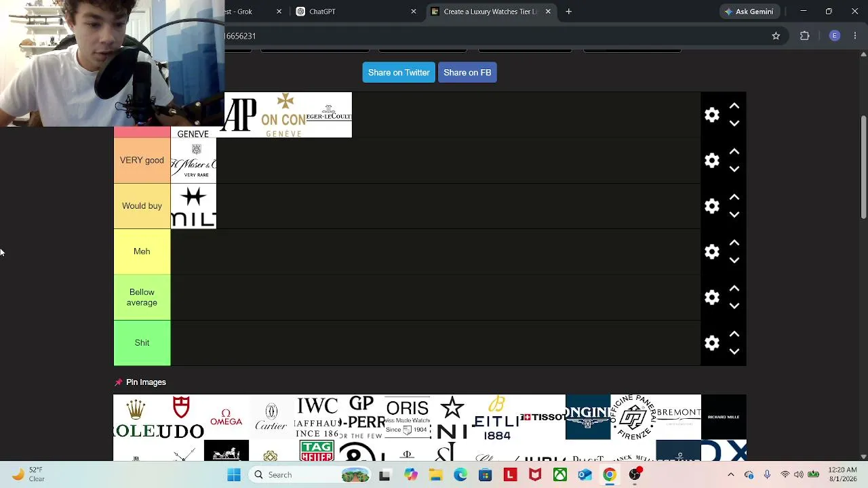Select the VERY good tier label
This screenshot has height=488, width=868.
(142, 161)
